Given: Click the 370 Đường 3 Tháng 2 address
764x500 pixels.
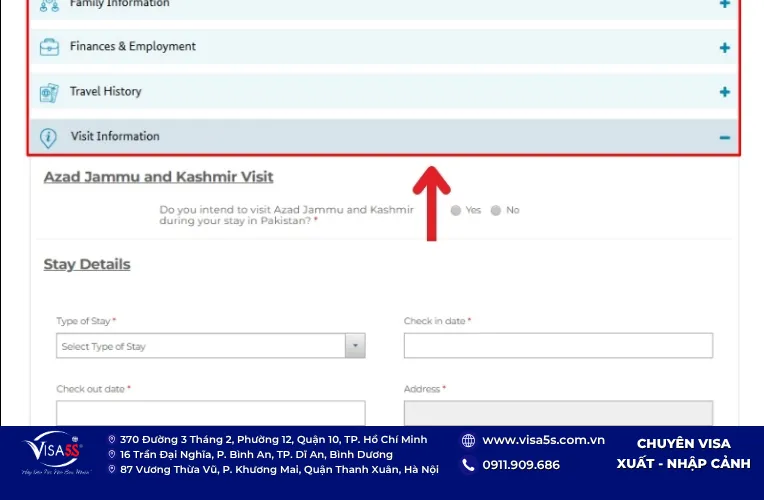Looking at the screenshot, I should (273, 440).
